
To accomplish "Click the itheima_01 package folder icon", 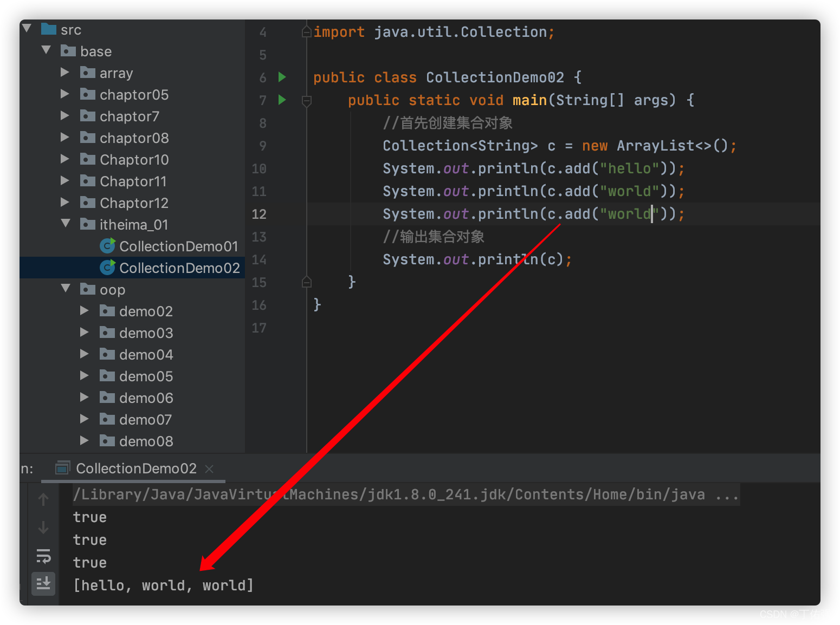I will coord(88,224).
